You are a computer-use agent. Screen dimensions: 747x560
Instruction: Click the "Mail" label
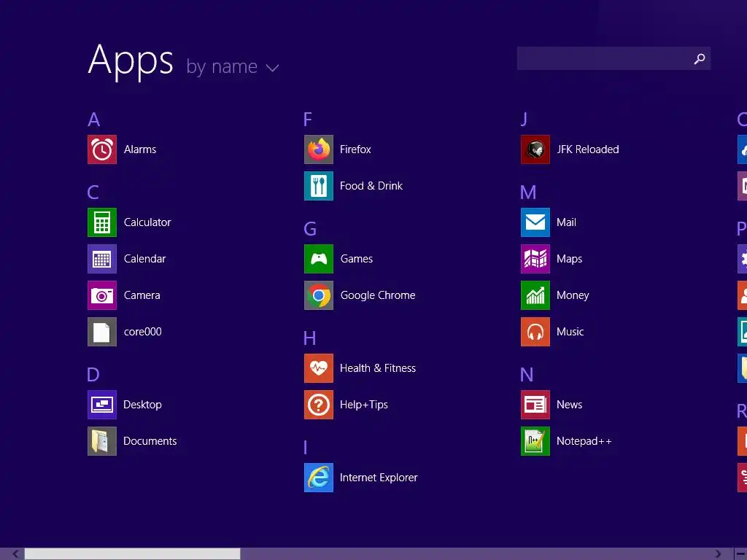pyautogui.click(x=566, y=222)
